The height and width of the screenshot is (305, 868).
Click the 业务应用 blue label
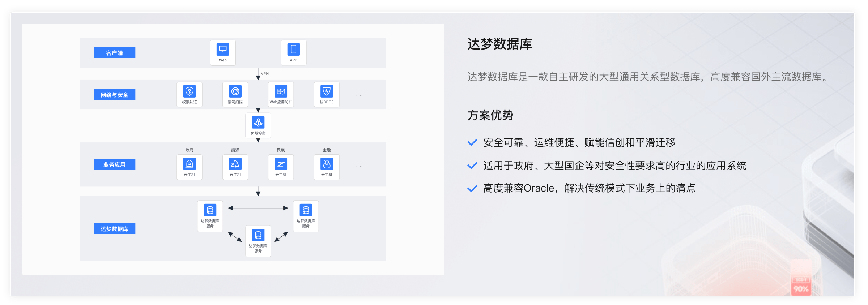(114, 164)
